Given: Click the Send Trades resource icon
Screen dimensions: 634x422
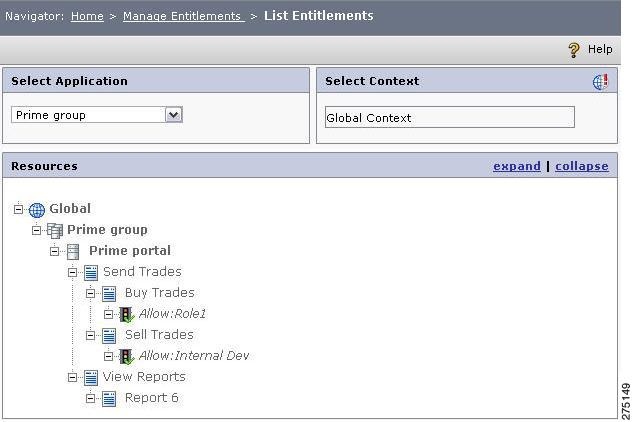Looking at the screenshot, I should (x=91, y=273).
